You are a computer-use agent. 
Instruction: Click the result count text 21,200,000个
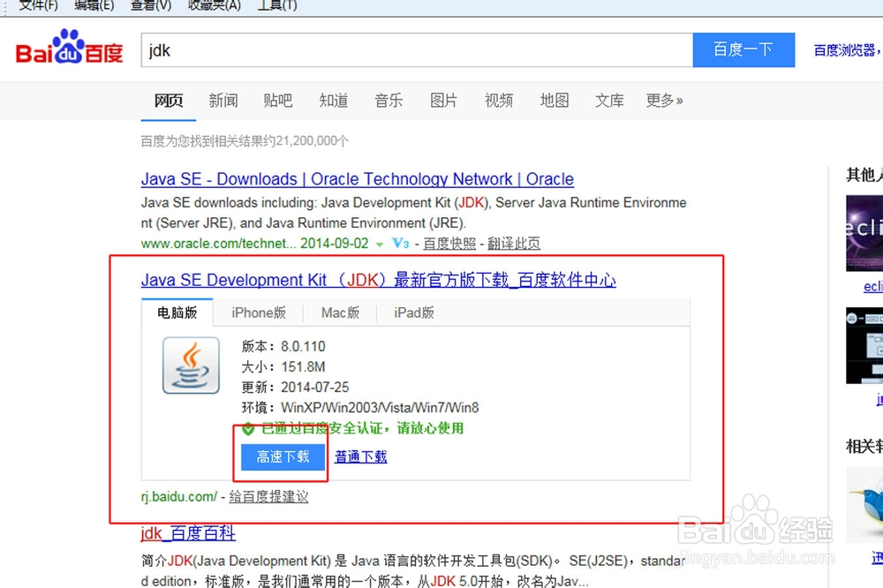coord(313,140)
